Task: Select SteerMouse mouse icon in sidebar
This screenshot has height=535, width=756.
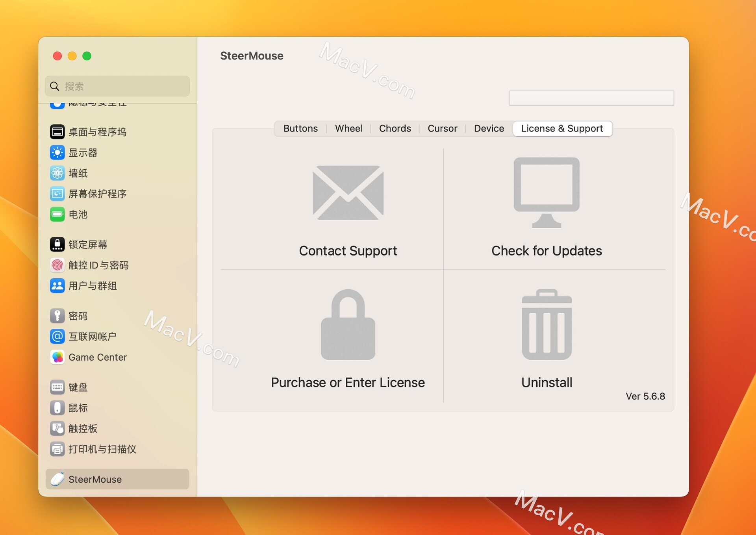Action: [x=57, y=479]
